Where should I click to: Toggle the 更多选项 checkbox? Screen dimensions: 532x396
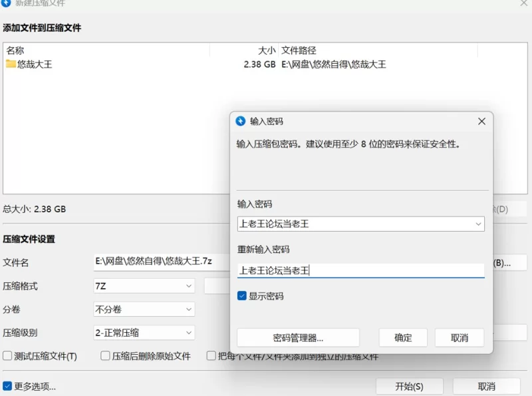click(x=7, y=386)
